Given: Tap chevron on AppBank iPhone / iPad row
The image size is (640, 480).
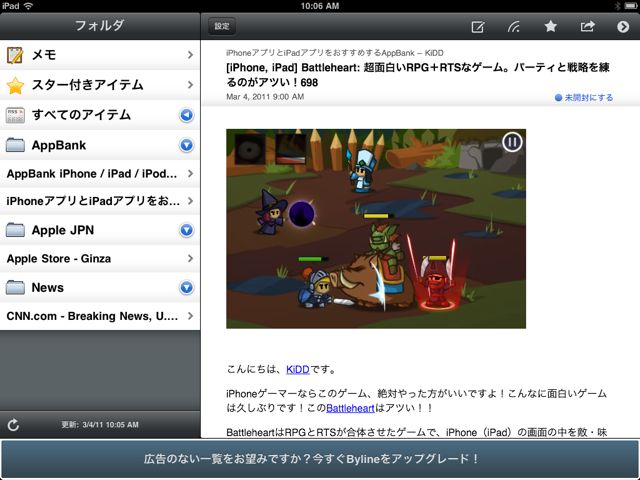Looking at the screenshot, I should [190, 173].
